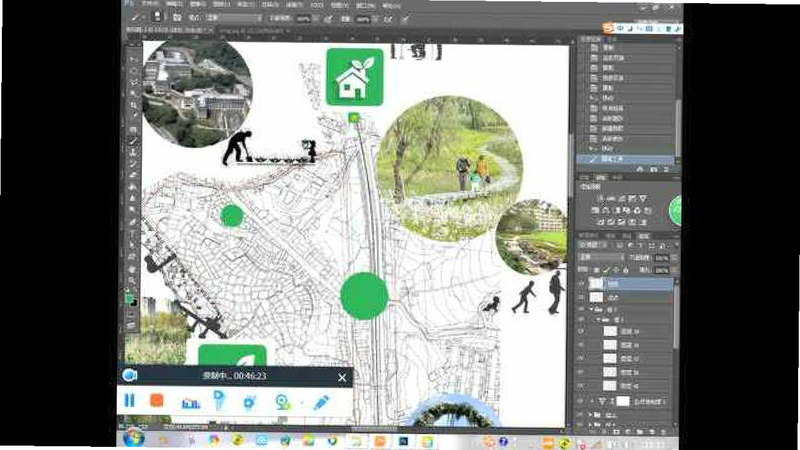Open the layer blend mode dropdown
The image size is (800, 450).
click(602, 258)
